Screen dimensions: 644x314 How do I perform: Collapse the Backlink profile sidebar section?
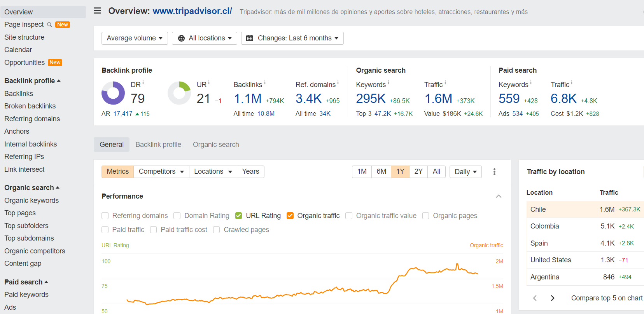pyautogui.click(x=32, y=81)
